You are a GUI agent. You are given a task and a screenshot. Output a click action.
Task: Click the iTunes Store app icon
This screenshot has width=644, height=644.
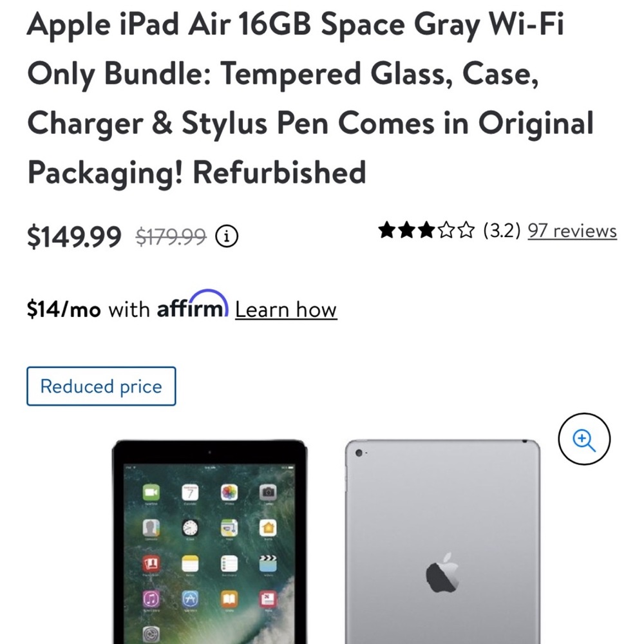[x=151, y=598]
